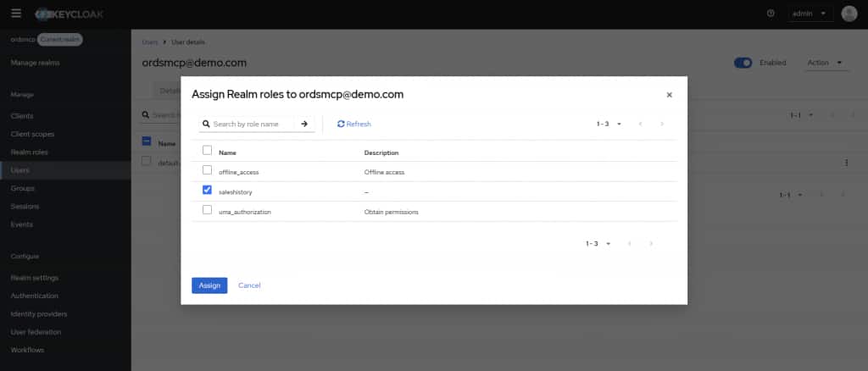Screen dimensions: 868x371
Task: Open Realm roles in sidebar
Action: pos(30,152)
